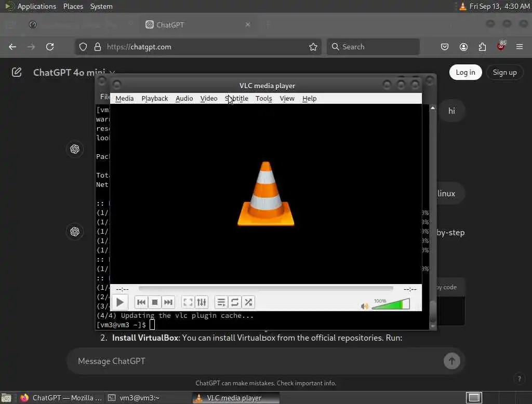Click the Firefox Search box
This screenshot has width=532, height=404.
(x=373, y=47)
